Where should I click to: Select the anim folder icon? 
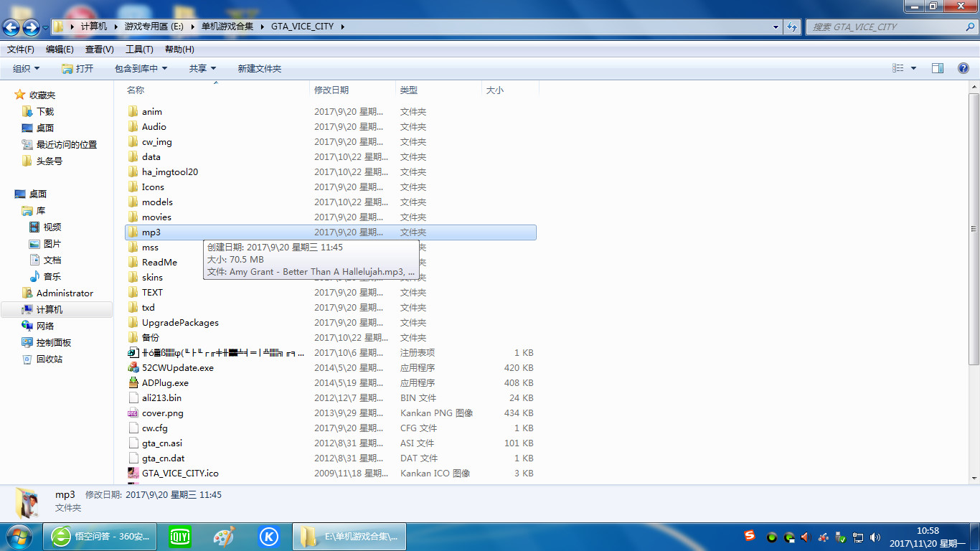pyautogui.click(x=133, y=111)
